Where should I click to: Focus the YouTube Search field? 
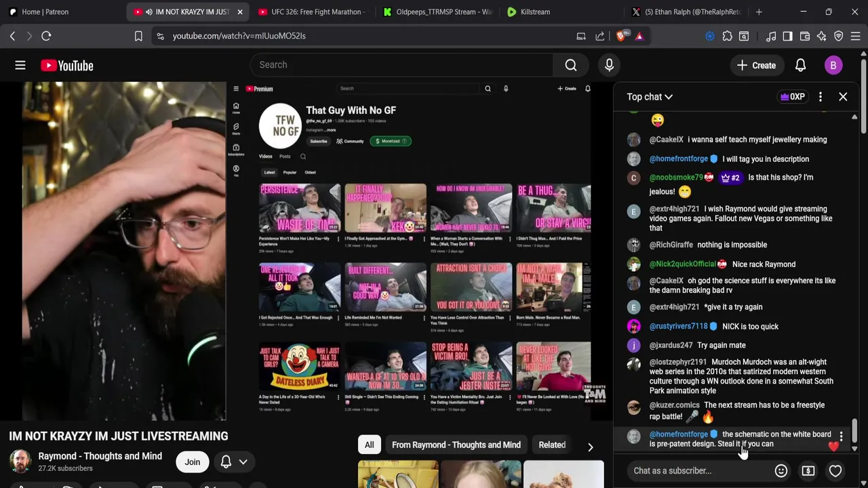402,65
